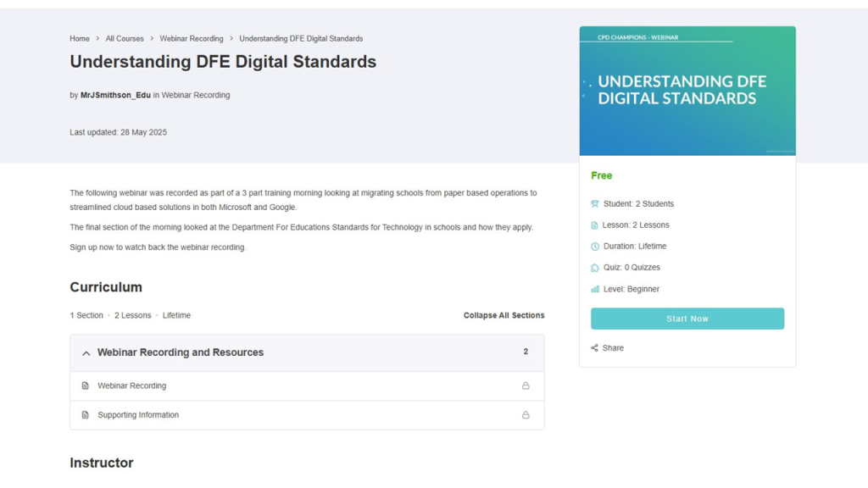This screenshot has width=868, height=488.
Task: Go to Home breadcrumb
Action: pyautogui.click(x=80, y=38)
